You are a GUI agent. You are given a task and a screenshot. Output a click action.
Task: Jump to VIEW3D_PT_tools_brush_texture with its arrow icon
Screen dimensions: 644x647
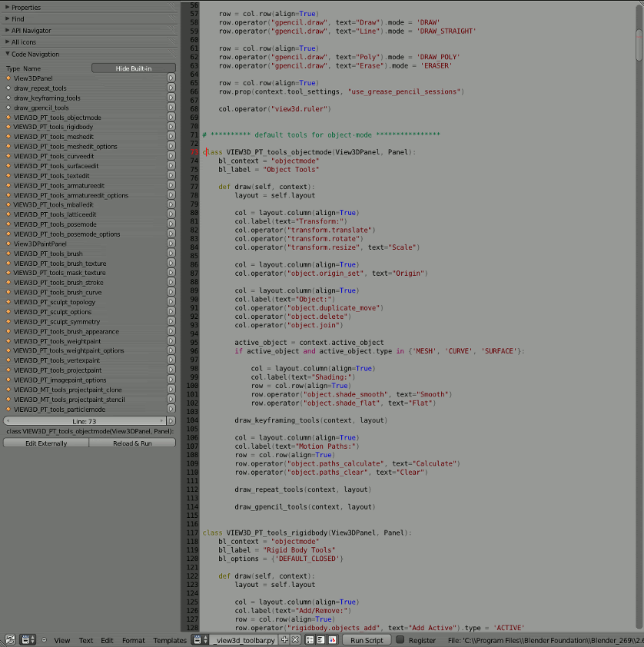coord(171,263)
